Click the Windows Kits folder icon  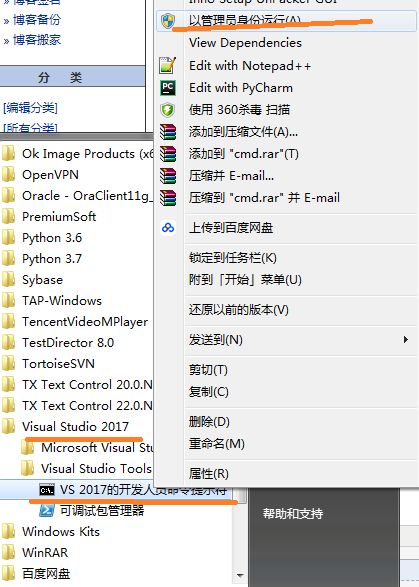pyautogui.click(x=8, y=532)
